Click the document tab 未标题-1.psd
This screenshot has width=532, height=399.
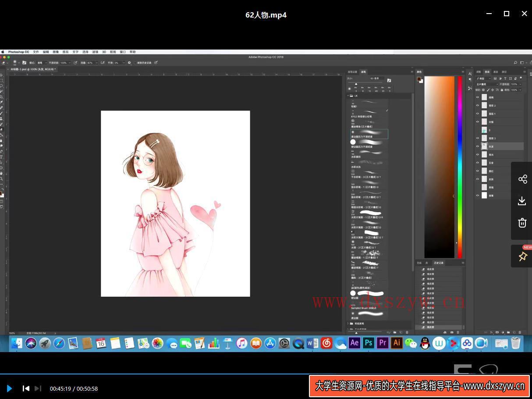pos(33,69)
